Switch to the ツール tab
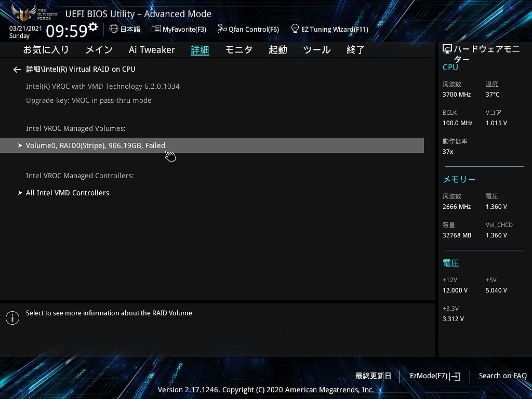 pyautogui.click(x=317, y=50)
